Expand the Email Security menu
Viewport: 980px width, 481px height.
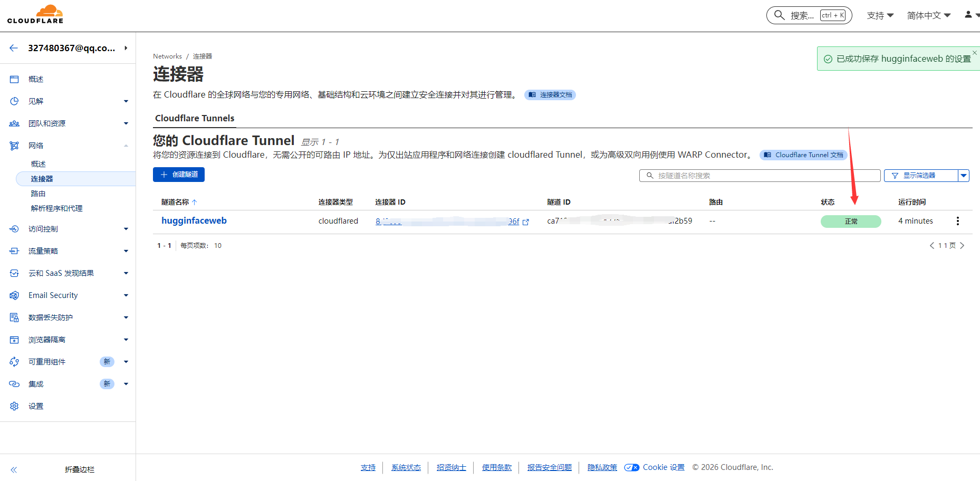click(x=126, y=295)
